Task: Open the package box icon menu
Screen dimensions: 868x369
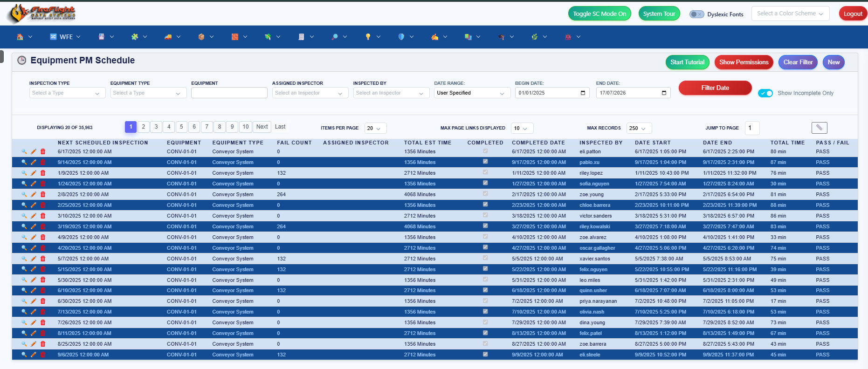Action: [206, 37]
